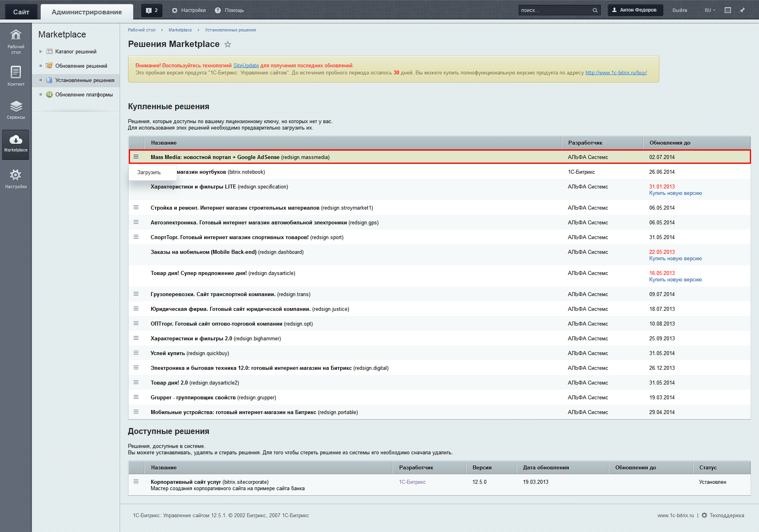Open Помощь in the top bar
The width and height of the screenshot is (759, 532).
tap(229, 10)
